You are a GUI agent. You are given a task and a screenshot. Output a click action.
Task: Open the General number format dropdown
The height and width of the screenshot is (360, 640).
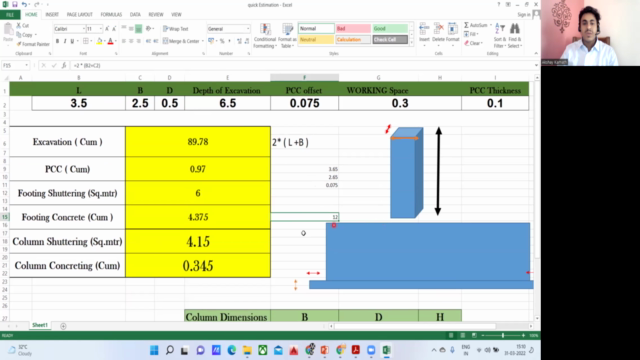pos(247,29)
